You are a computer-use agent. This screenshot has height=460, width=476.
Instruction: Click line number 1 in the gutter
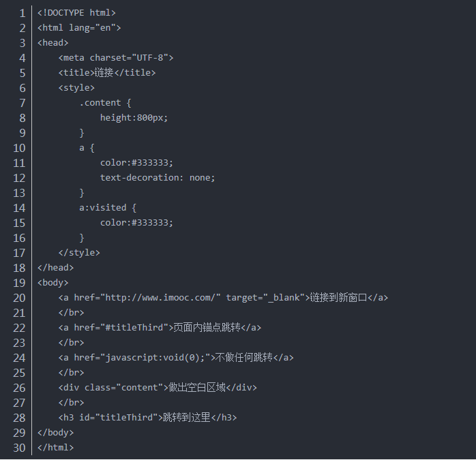click(x=22, y=13)
